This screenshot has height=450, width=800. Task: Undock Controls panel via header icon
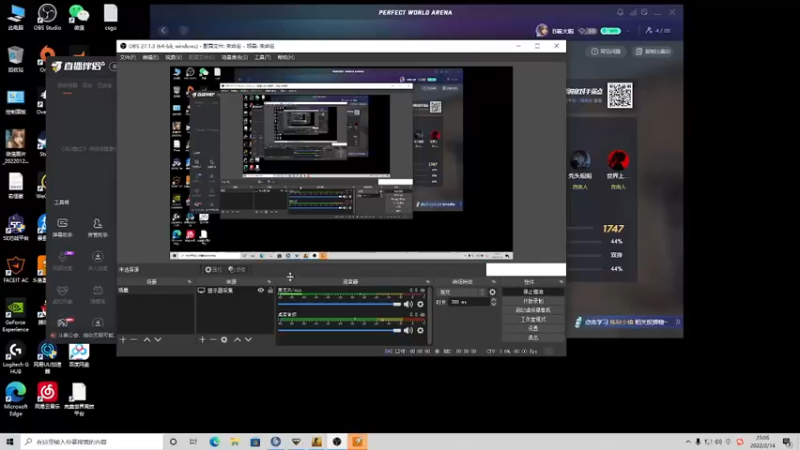tap(561, 282)
